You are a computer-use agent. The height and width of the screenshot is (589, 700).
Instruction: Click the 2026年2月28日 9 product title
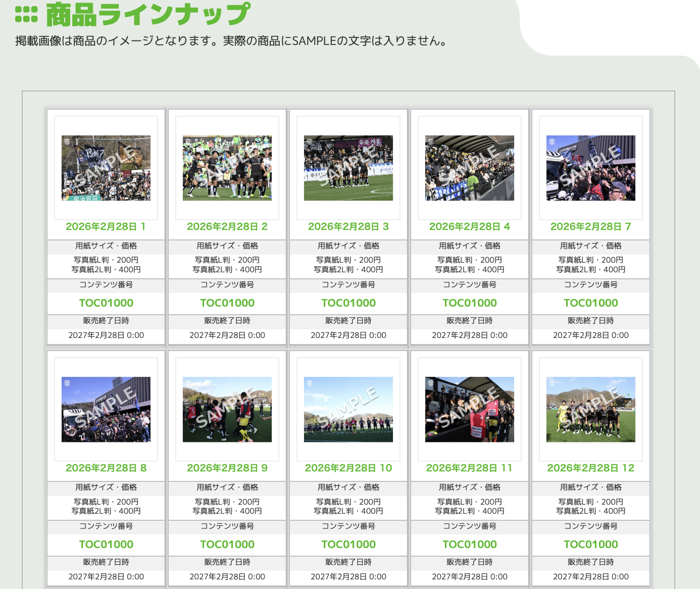click(x=227, y=468)
